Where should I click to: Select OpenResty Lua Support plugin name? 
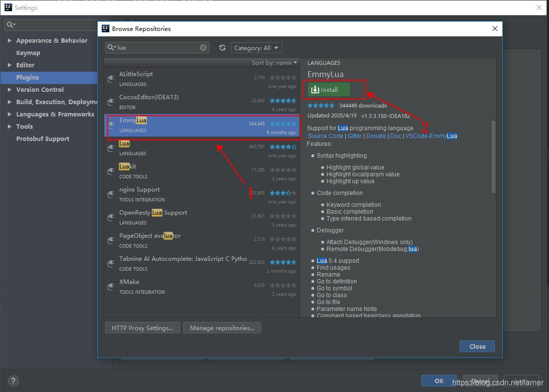[x=153, y=213]
